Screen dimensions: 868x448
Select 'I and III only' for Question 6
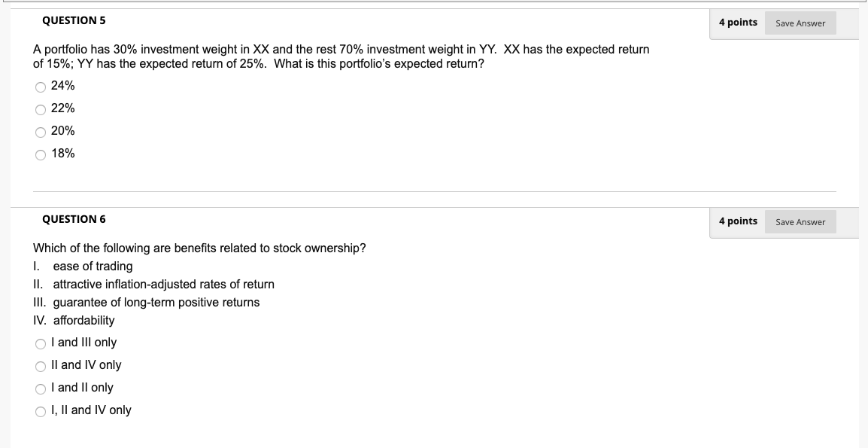tap(40, 343)
